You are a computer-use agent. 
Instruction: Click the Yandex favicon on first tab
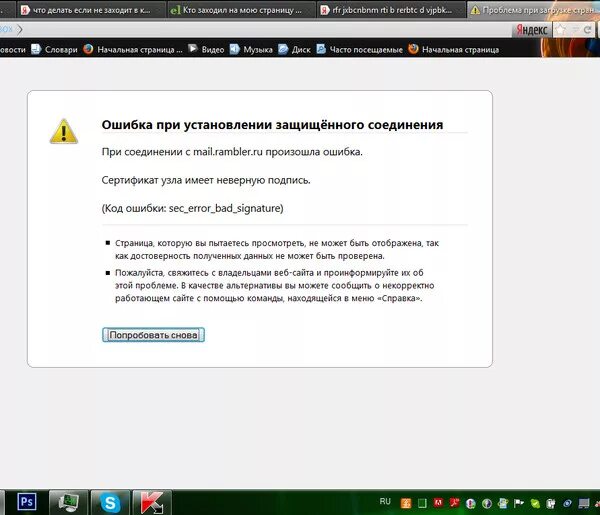pos(25,10)
